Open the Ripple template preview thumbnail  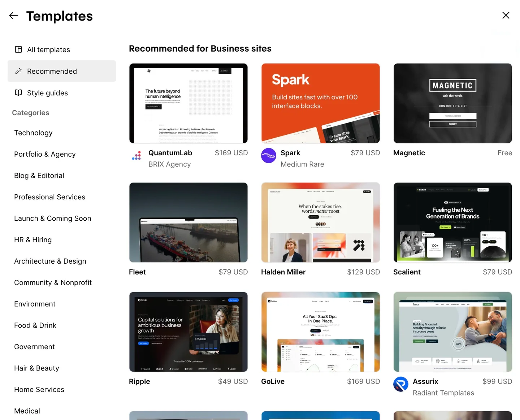pos(188,332)
